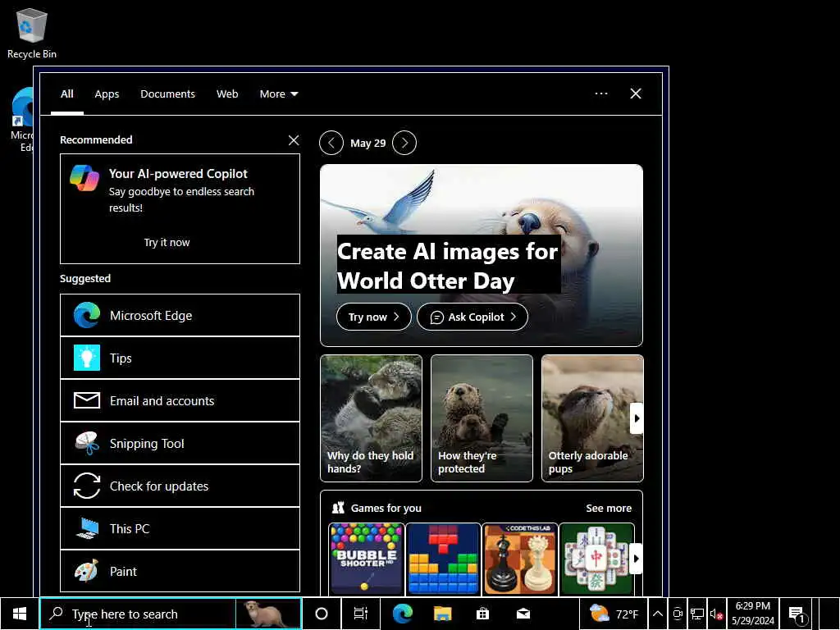Show hidden tray icons chevron
Image resolution: width=840 pixels, height=630 pixels.
coord(658,614)
